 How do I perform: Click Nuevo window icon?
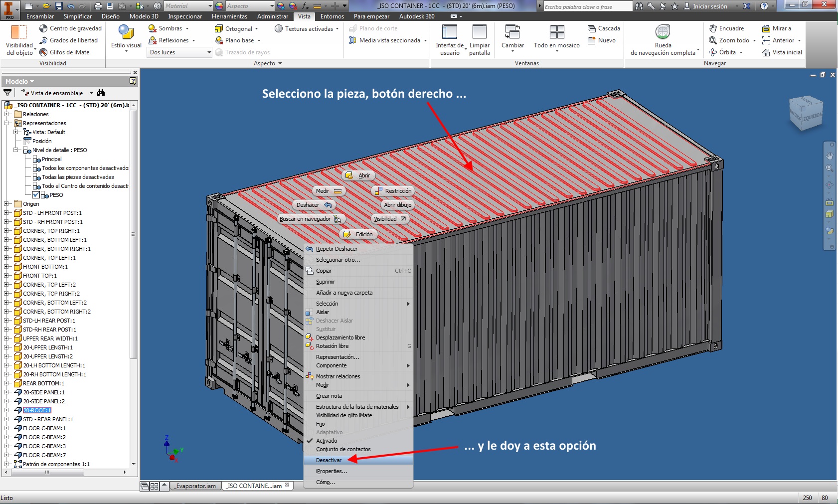click(592, 40)
